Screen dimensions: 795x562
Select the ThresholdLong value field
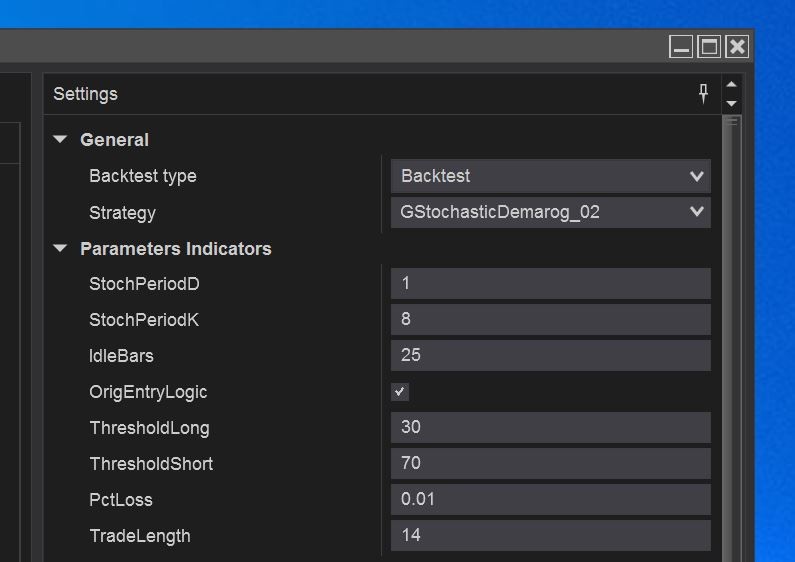pyautogui.click(x=550, y=428)
